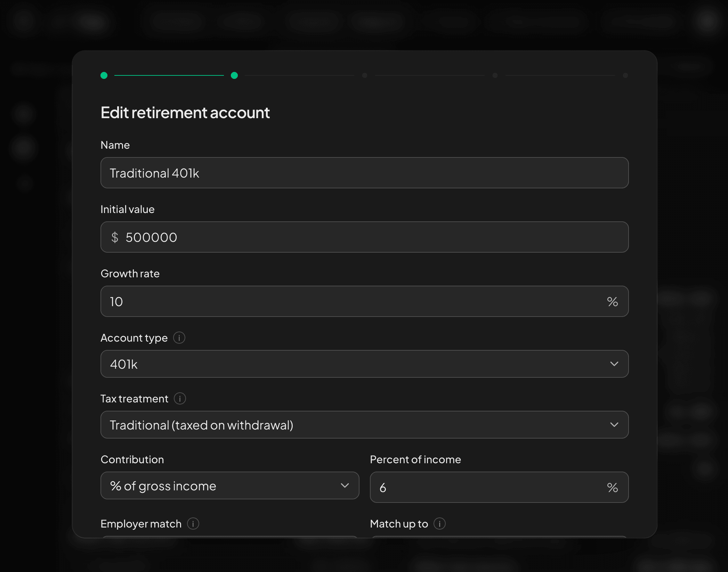
Task: Click the 'Match up to' label text
Action: coord(399,524)
